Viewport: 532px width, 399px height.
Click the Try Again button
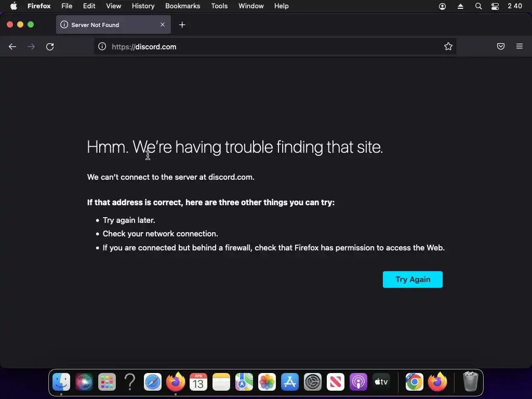(413, 280)
